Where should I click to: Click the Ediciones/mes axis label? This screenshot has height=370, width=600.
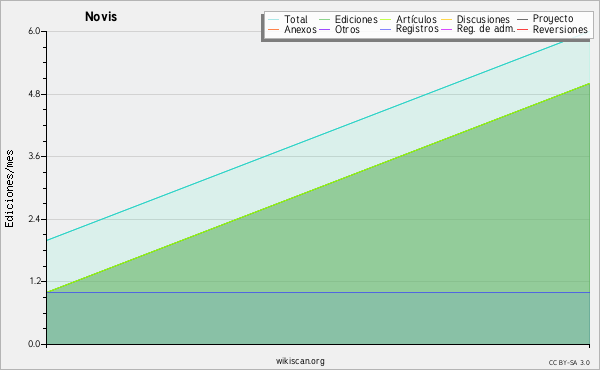tap(9, 189)
